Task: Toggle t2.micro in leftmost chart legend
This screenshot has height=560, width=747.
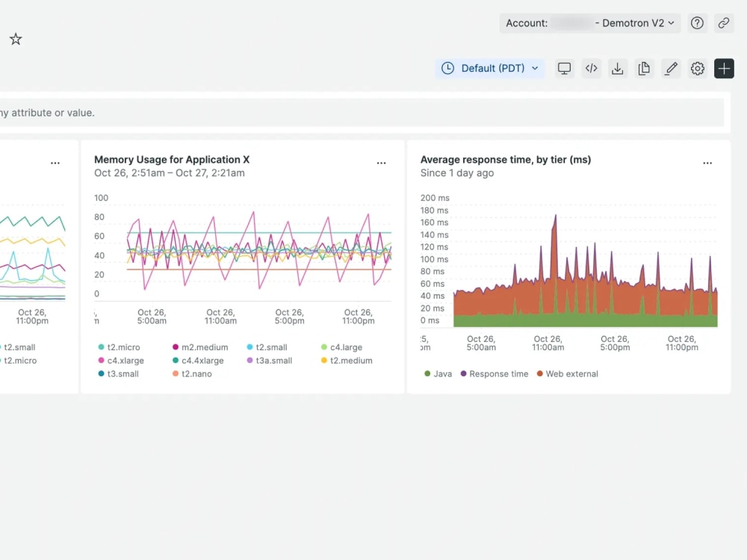Action: coord(18,361)
